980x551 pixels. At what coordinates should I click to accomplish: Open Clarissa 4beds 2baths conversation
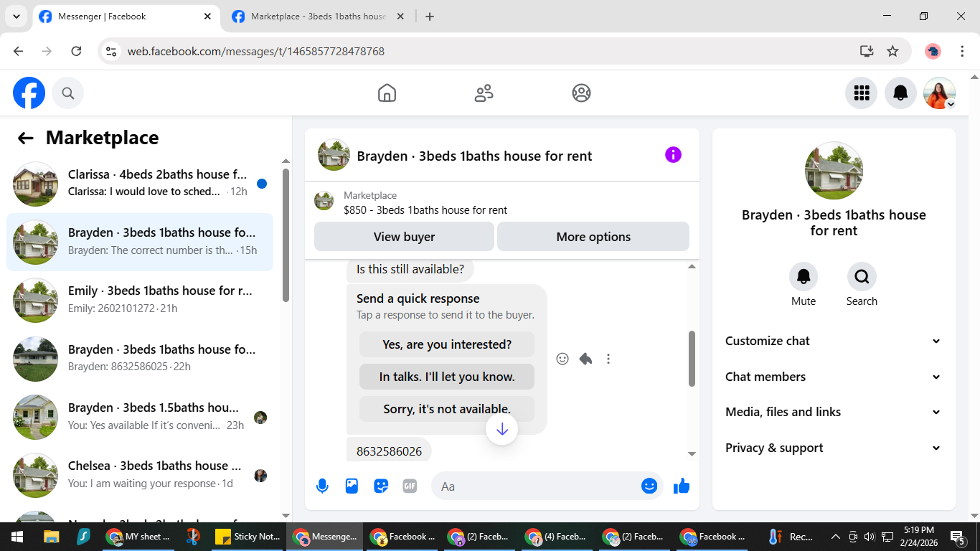tap(140, 184)
